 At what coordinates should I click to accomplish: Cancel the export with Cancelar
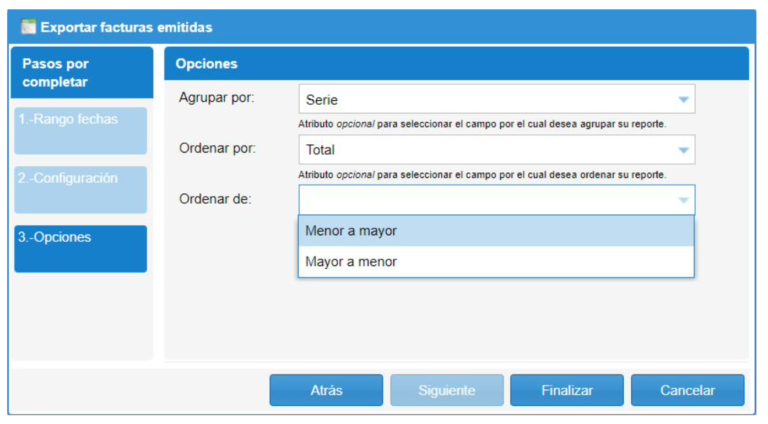tap(687, 390)
